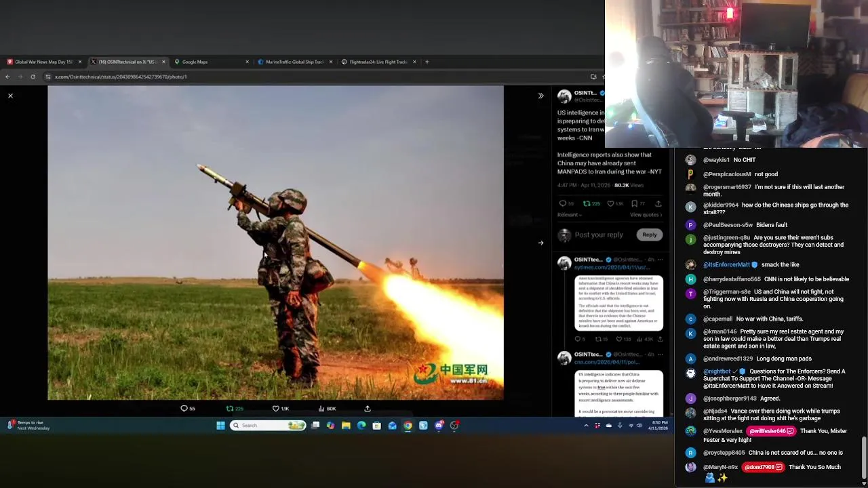This screenshot has height=488, width=868.
Task: Open the CNN article screenshot in the second reply
Action: (618, 392)
